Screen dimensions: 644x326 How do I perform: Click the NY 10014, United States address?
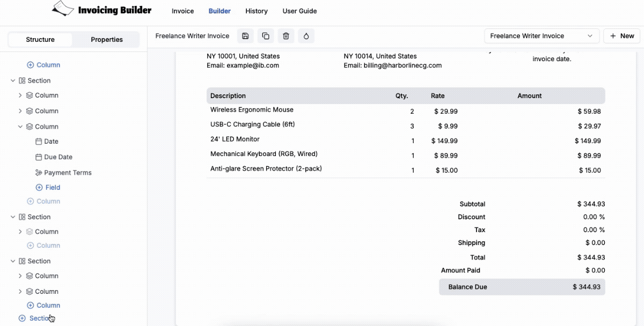click(x=380, y=56)
